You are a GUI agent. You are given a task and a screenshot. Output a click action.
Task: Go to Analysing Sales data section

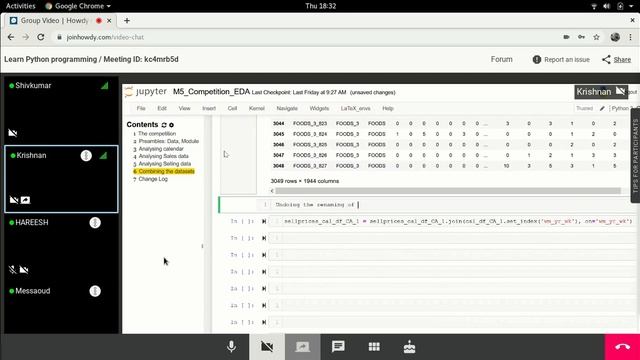click(163, 156)
